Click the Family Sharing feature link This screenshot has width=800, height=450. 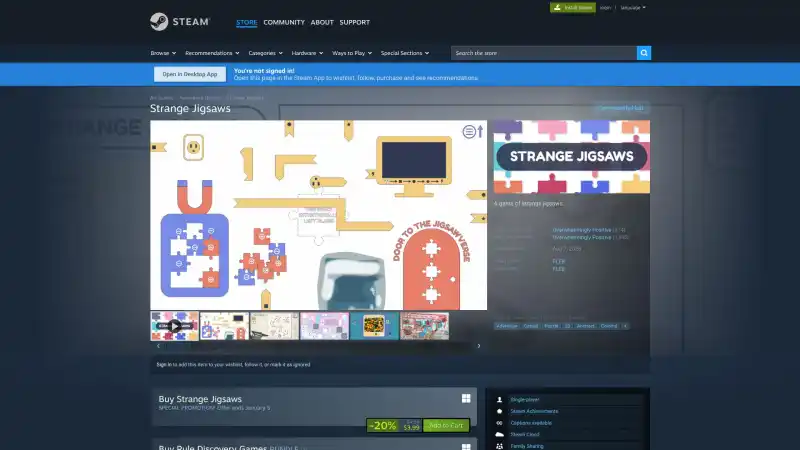(527, 446)
